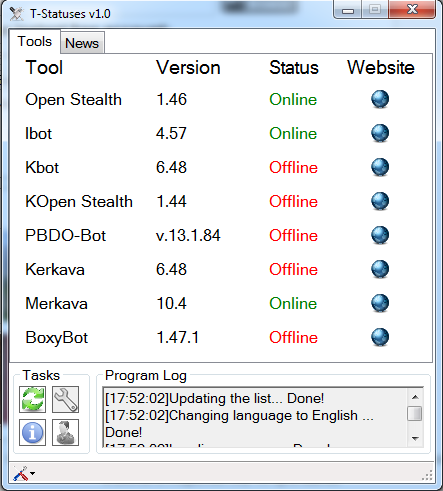Screen dimensions: 443x491
Task: Open the Open Stealth website globe icon
Action: [x=380, y=99]
